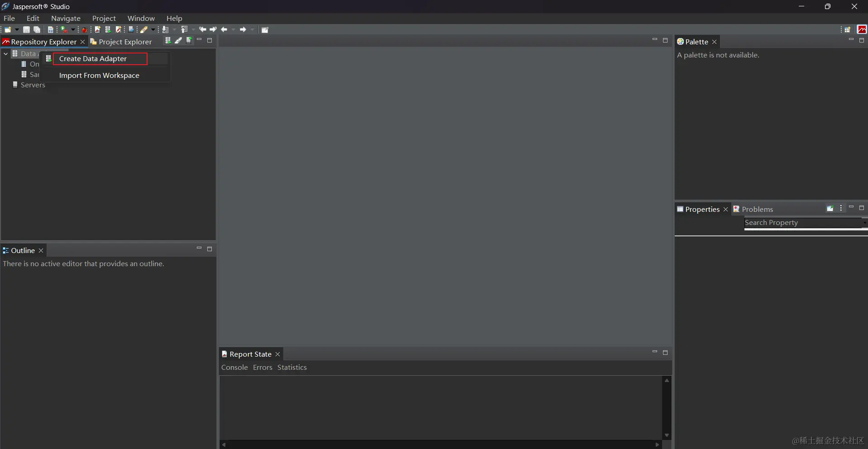Select the Report State tab
This screenshot has height=449, width=868.
(246, 354)
